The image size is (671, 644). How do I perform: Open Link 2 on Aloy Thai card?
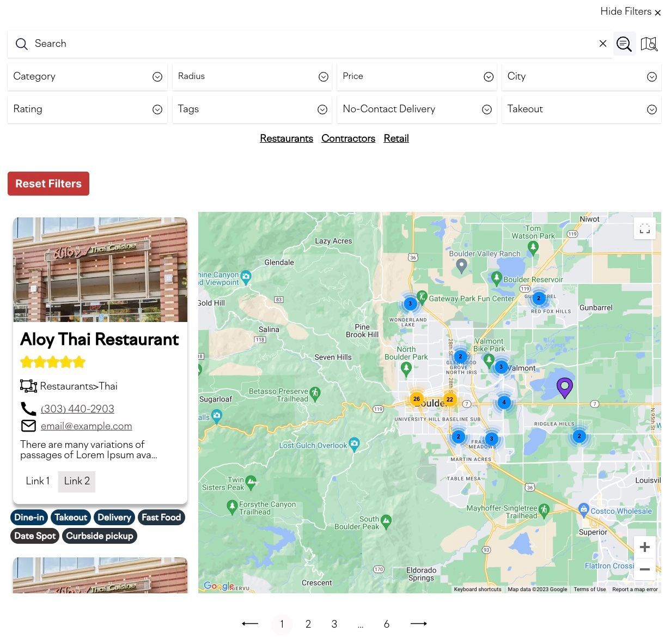77,481
